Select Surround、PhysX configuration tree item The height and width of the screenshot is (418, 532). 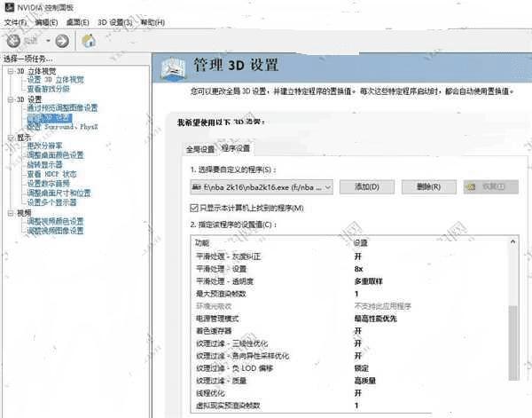(62, 127)
